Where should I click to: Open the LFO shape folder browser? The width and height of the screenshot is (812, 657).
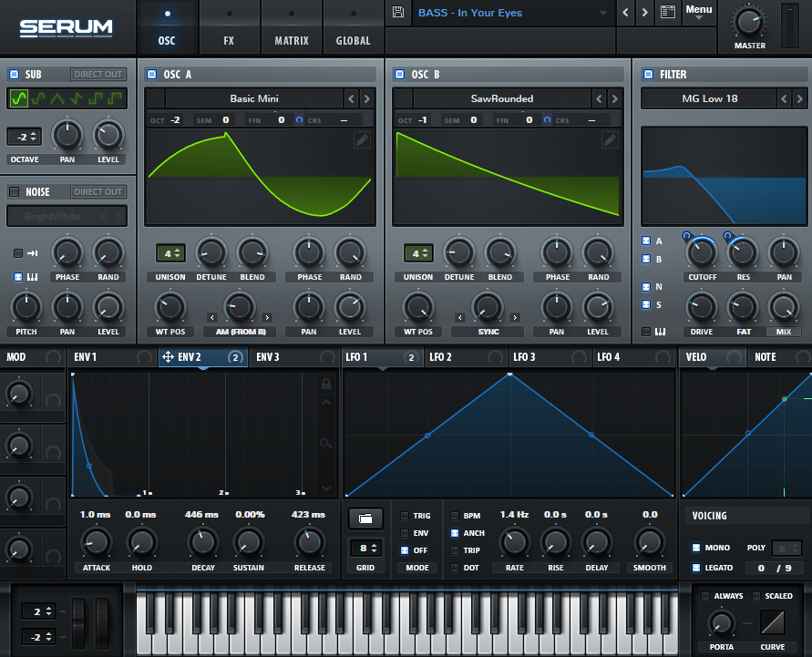pos(365,518)
